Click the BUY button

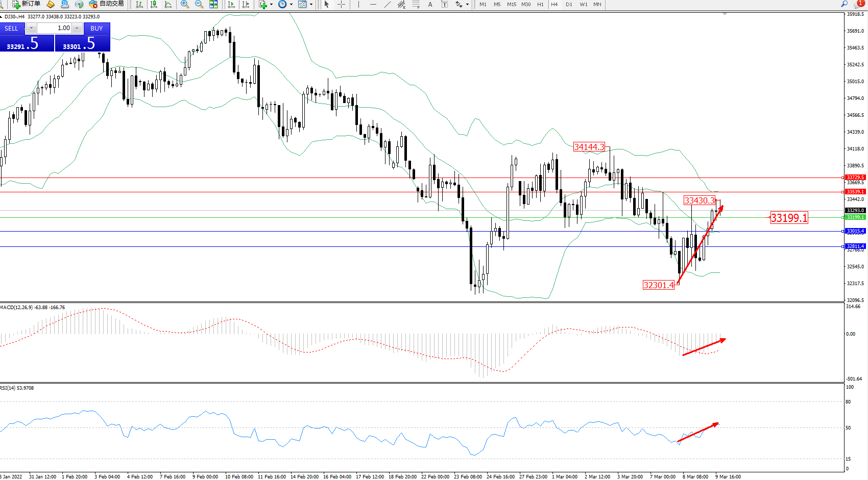[97, 29]
